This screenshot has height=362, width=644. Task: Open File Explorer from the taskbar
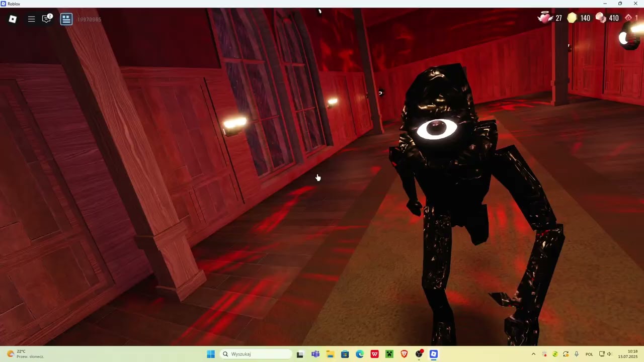[x=330, y=354]
